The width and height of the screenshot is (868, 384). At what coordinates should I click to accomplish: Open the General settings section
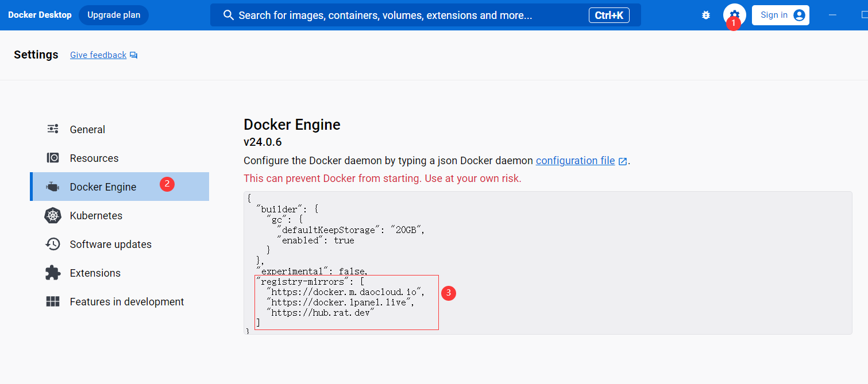tap(119, 129)
